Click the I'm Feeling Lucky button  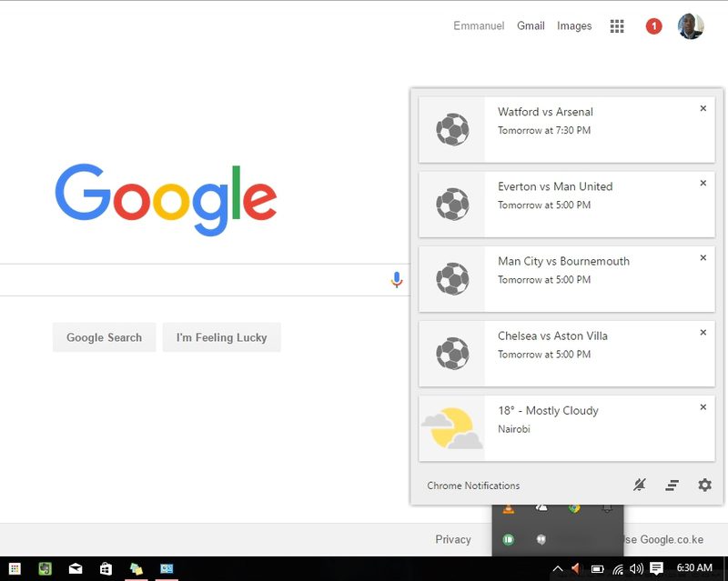(221, 337)
